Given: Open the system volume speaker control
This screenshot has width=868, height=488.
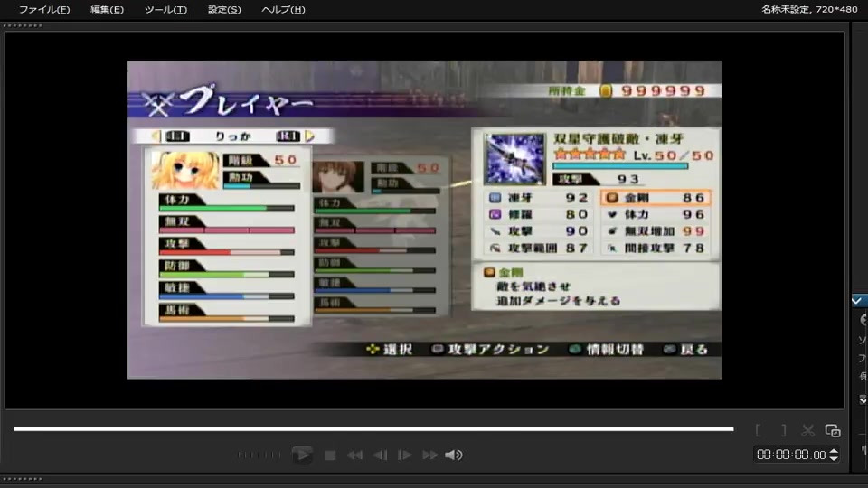Looking at the screenshot, I should tap(454, 455).
